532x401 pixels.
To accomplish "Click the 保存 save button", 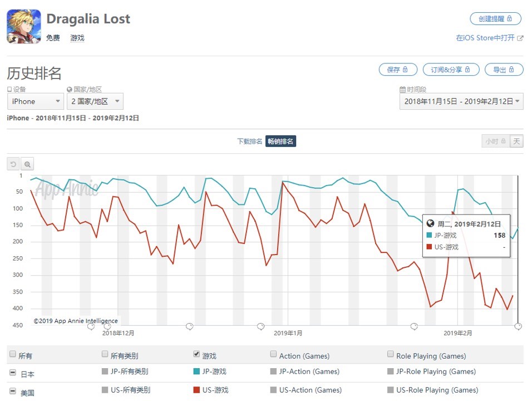I will tap(397, 70).
